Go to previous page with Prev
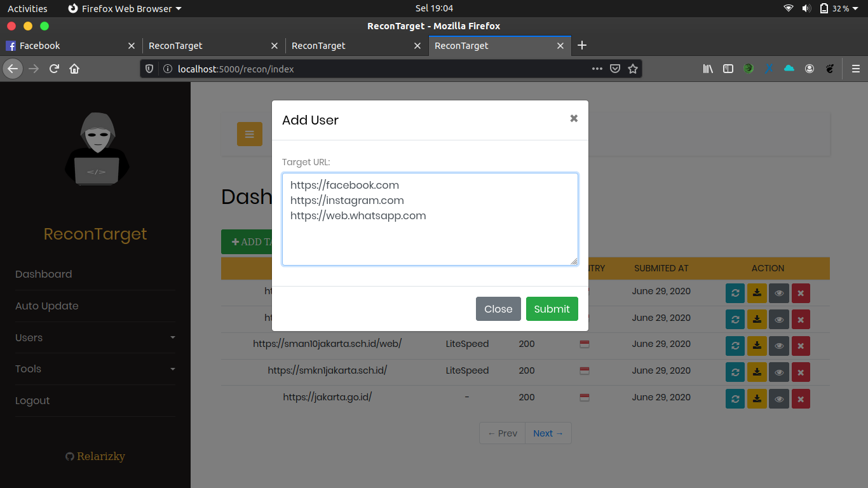The width and height of the screenshot is (868, 488). (502, 433)
